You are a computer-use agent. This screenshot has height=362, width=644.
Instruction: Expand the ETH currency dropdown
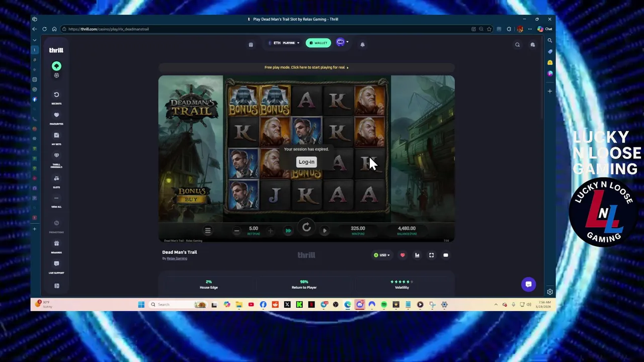coord(283,43)
